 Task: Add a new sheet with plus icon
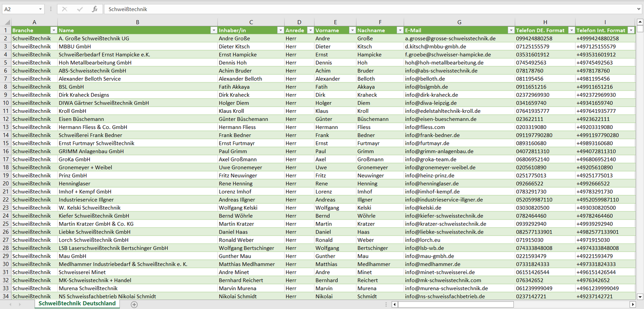point(134,304)
